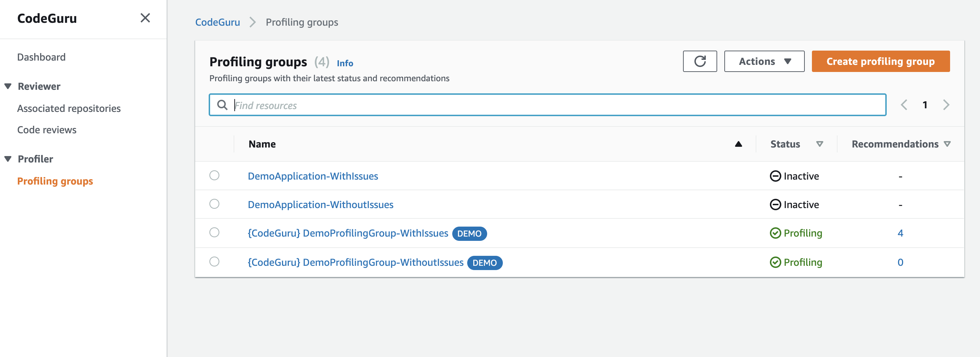The height and width of the screenshot is (357, 980).
Task: Select the DemoApplication-WithIssues radio button
Action: pyautogui.click(x=214, y=175)
